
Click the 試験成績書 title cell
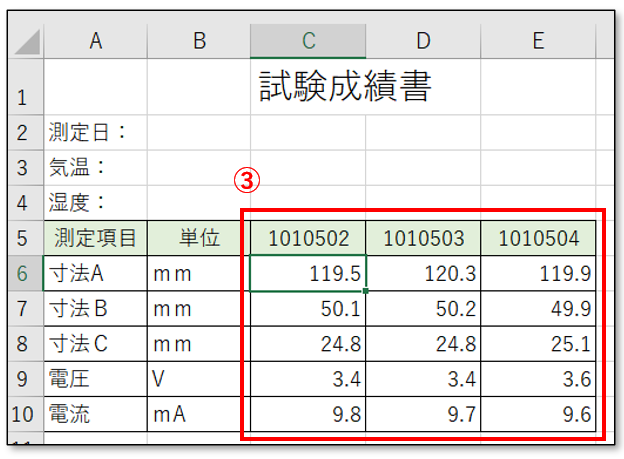tap(345, 87)
